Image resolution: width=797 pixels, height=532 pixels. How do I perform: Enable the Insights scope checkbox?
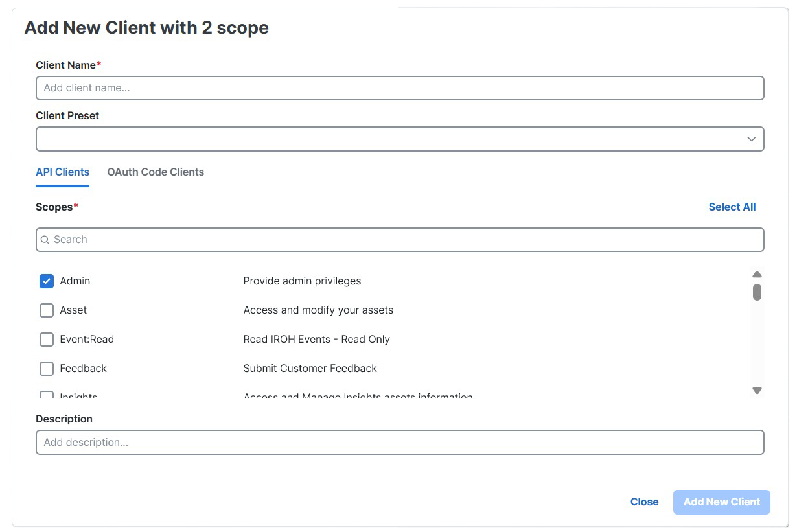[46, 396]
